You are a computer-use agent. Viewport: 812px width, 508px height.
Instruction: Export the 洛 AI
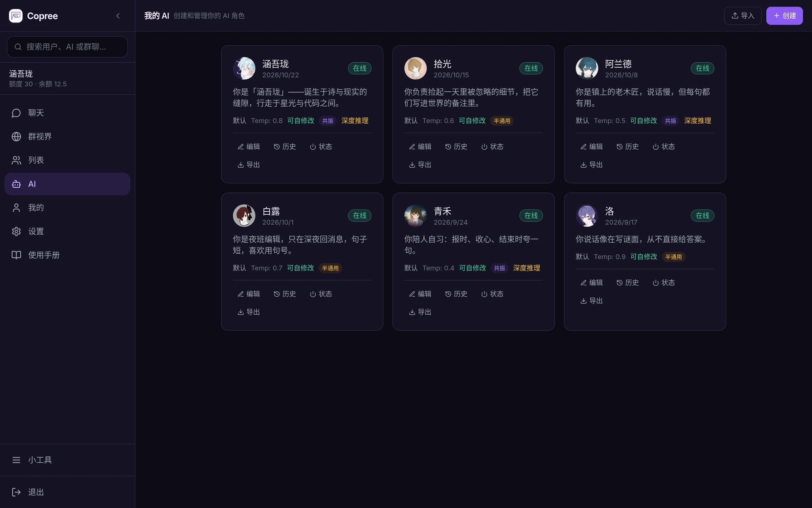592,301
